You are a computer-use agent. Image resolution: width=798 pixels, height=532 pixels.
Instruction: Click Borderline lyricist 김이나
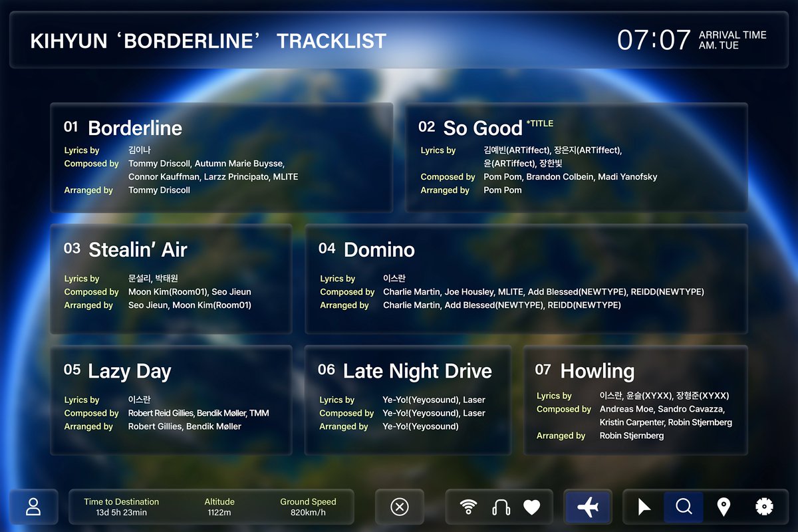click(140, 150)
